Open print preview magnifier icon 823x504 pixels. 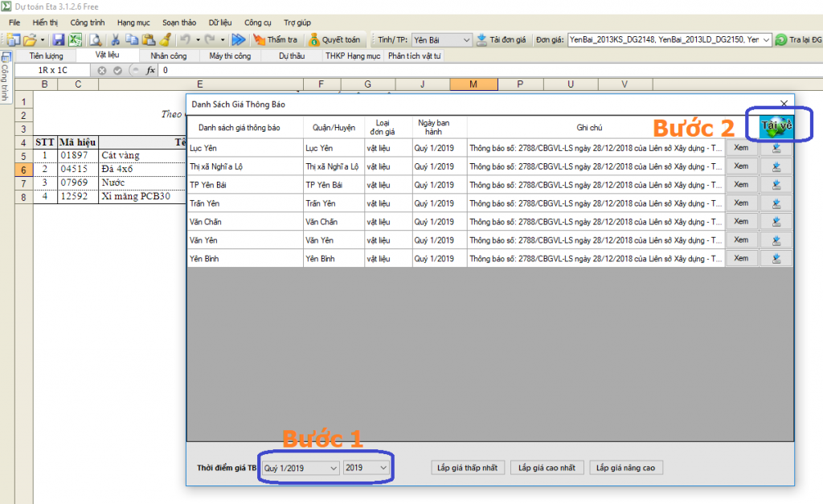[96, 39]
